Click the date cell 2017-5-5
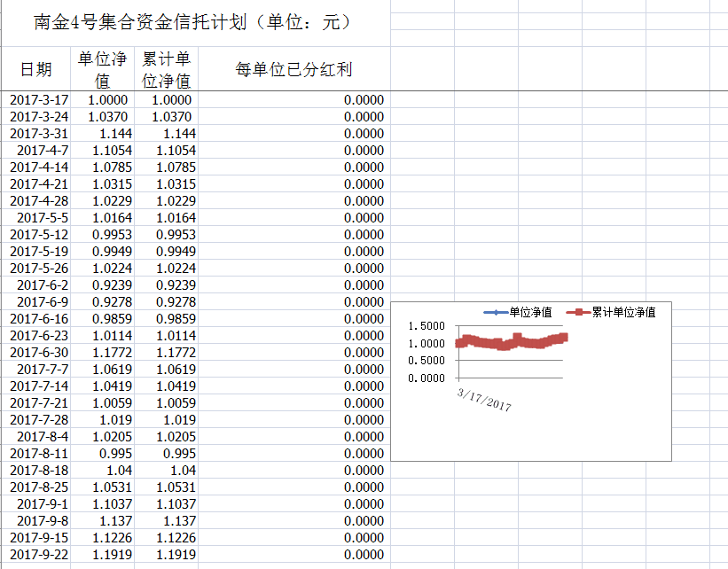Image resolution: width=728 pixels, height=569 pixels. [x=42, y=218]
